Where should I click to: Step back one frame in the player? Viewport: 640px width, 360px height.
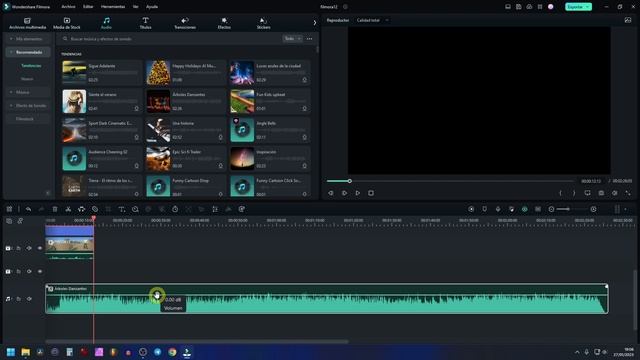331,193
